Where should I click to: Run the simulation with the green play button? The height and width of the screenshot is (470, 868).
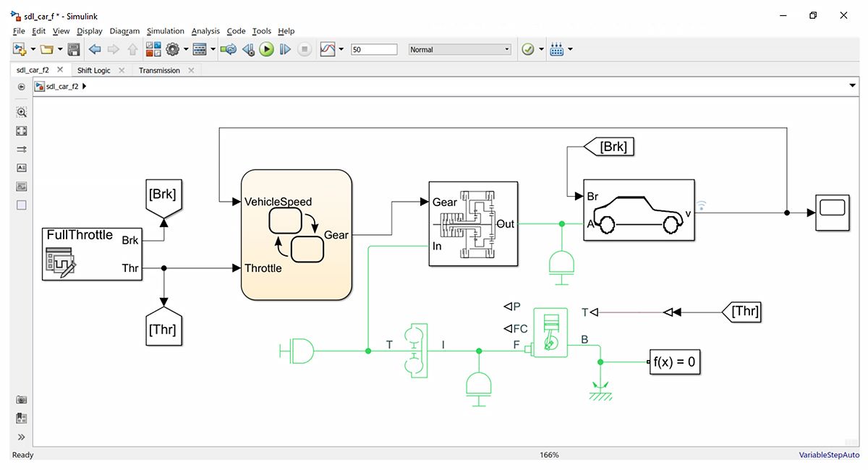click(x=267, y=49)
